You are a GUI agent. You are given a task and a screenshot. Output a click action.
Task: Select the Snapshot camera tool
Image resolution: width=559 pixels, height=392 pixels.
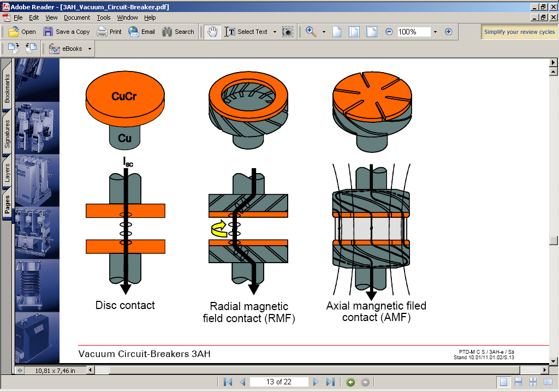click(287, 32)
